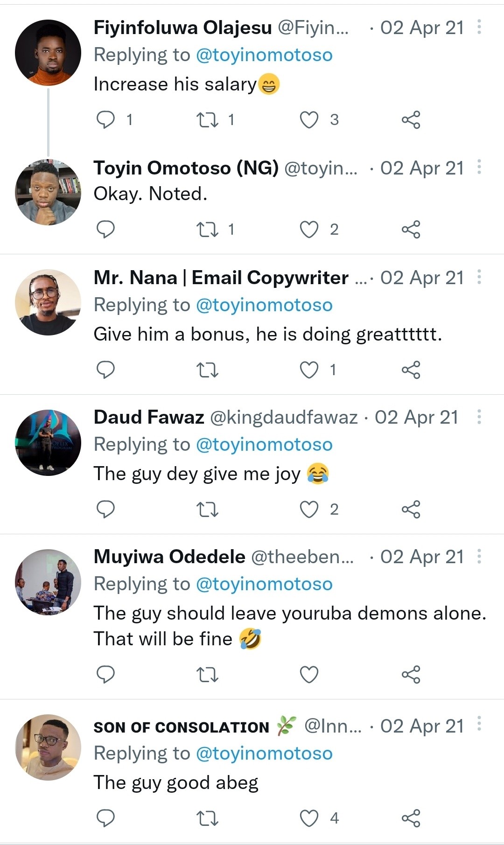Retweet the 'Increase his salary' tweet
The image size is (504, 845).
pos(207,119)
